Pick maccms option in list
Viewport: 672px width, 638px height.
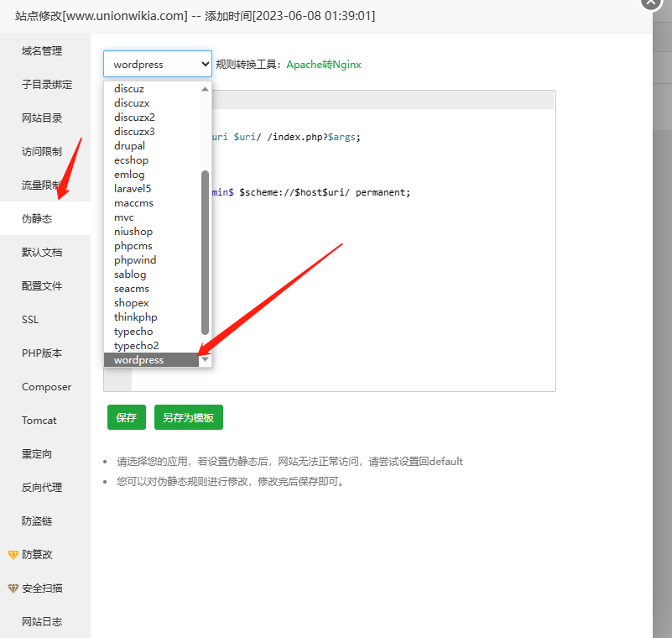(152, 203)
